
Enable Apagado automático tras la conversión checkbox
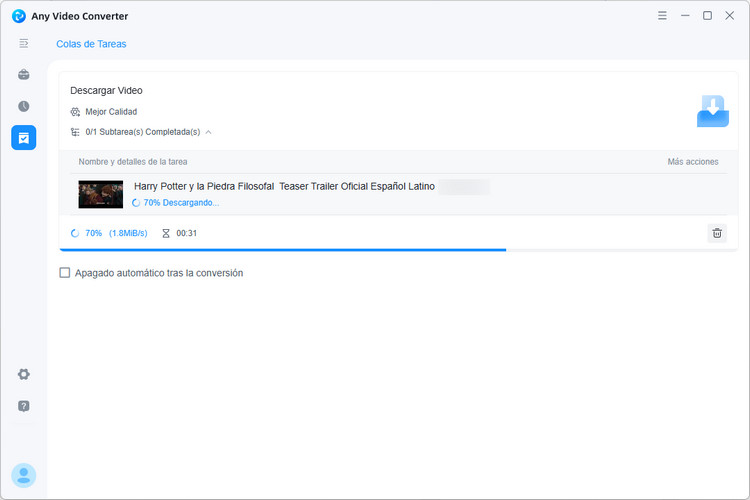click(65, 273)
